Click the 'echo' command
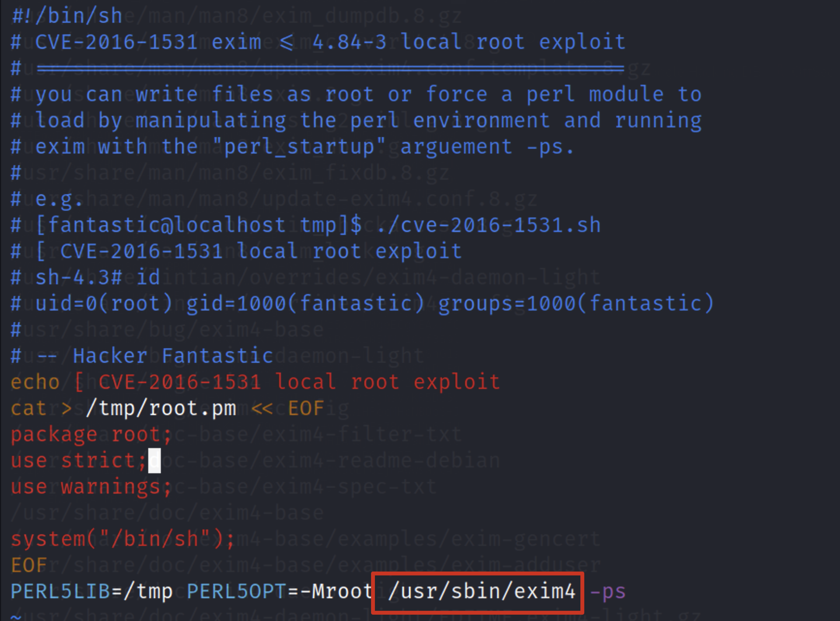 coord(35,382)
